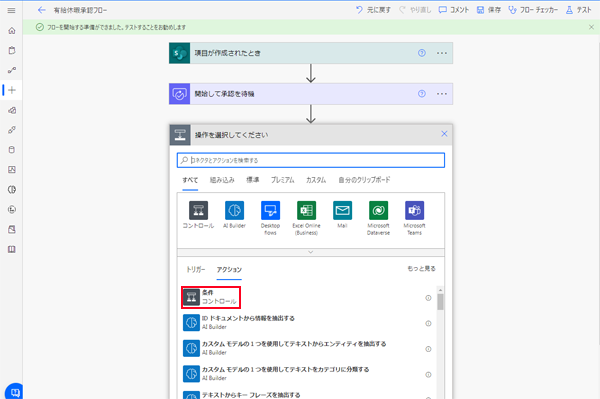Select the Create plus sidebar icon
This screenshot has width=600, height=399.
point(12,90)
